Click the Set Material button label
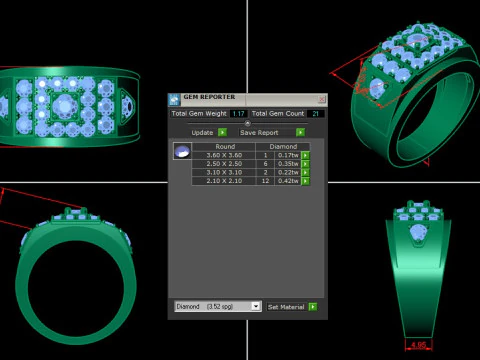480x360 pixels. click(286, 307)
